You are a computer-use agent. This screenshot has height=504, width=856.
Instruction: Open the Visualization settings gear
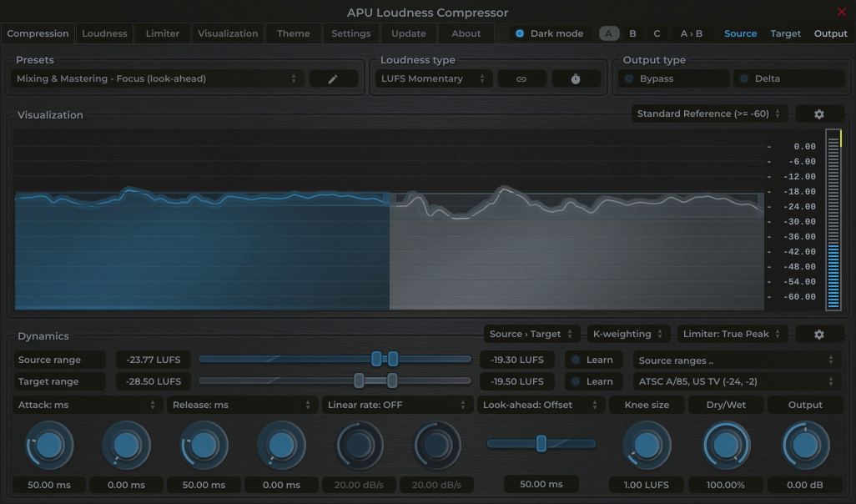[819, 113]
